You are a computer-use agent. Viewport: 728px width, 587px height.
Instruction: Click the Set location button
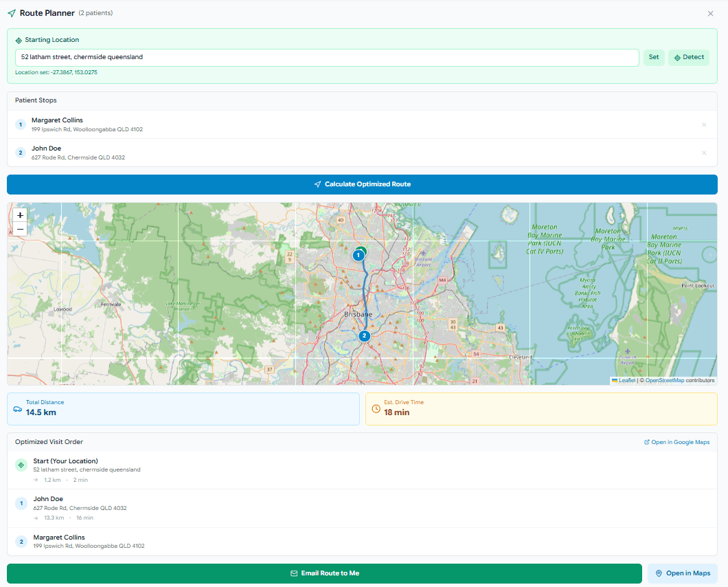(x=654, y=57)
